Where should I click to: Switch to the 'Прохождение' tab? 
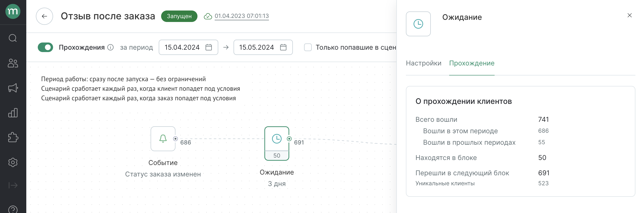471,63
